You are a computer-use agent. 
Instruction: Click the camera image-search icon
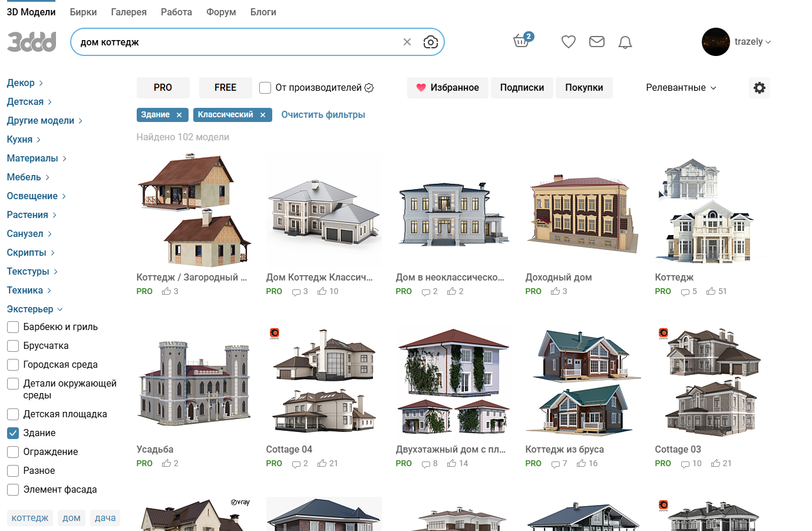coord(431,42)
